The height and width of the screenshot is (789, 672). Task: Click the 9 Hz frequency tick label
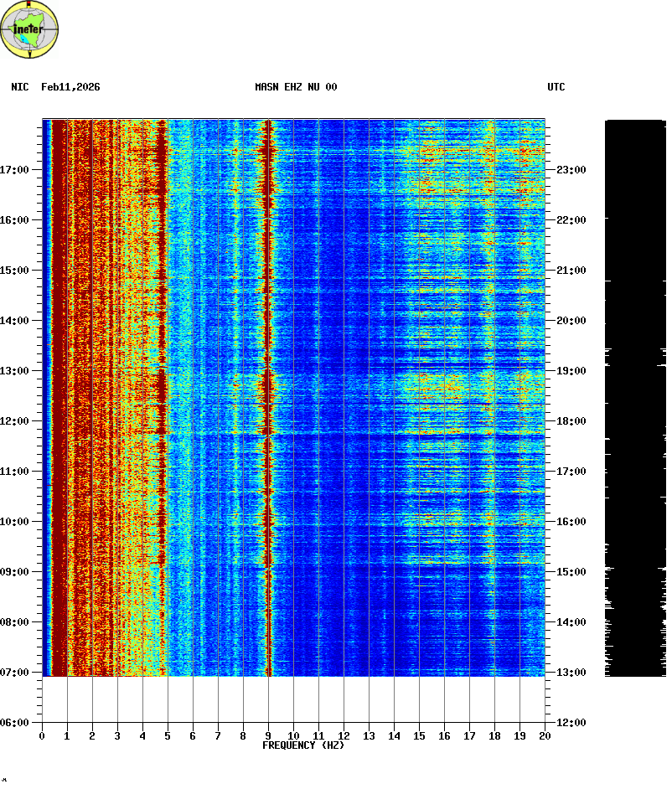(268, 736)
